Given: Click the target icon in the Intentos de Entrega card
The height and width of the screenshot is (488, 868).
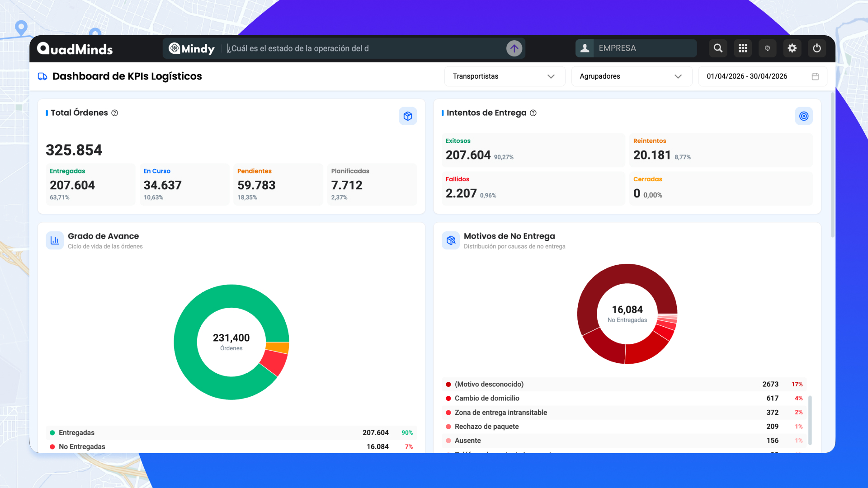Looking at the screenshot, I should [804, 116].
